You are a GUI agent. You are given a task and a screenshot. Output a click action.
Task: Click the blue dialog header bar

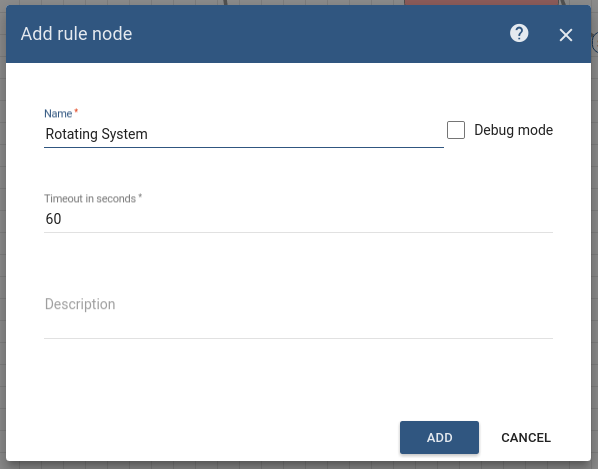(x=298, y=34)
